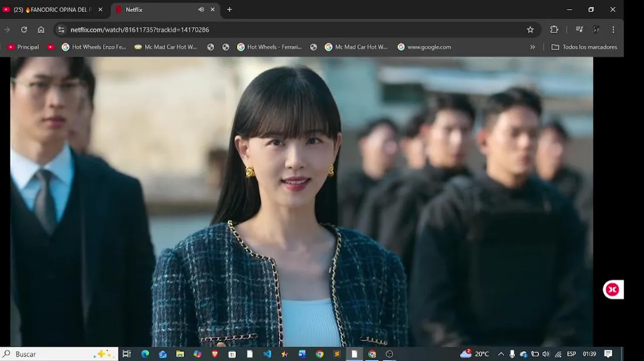Screen dimensions: 644x361
Task: Switch to the FANODRIC OPINA YouTube tab
Action: coord(53,10)
